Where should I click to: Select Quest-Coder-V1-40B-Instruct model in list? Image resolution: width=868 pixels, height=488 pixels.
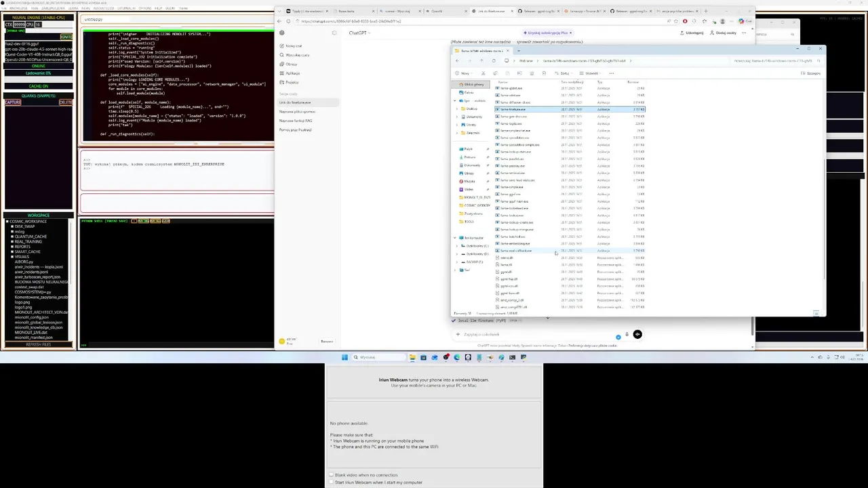(38, 54)
